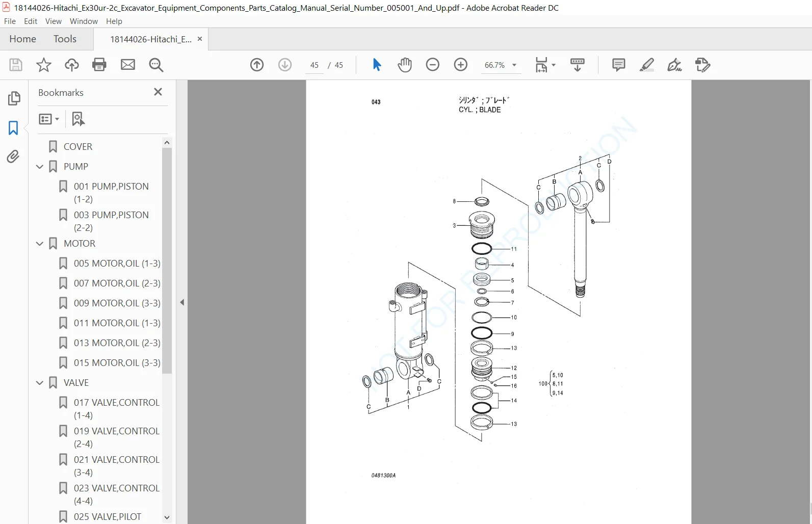Send file by email envelope icon
Image resolution: width=812 pixels, height=524 pixels.
coord(128,65)
